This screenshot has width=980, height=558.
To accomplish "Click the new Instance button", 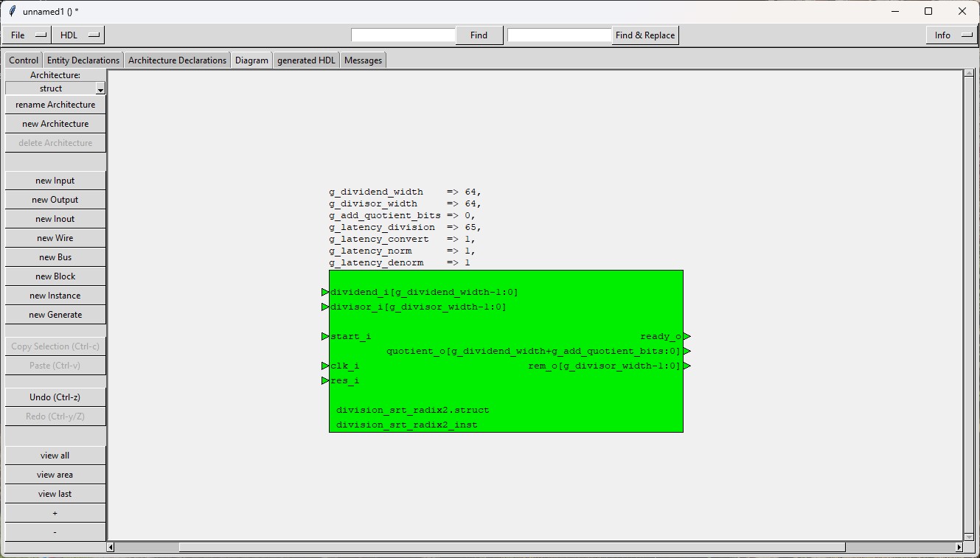I will coord(55,296).
